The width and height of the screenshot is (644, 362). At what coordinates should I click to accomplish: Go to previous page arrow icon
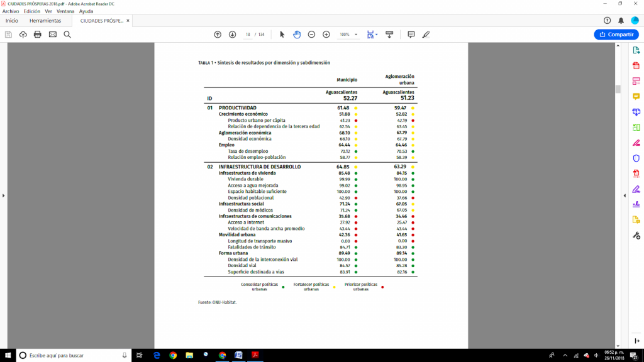(218, 35)
